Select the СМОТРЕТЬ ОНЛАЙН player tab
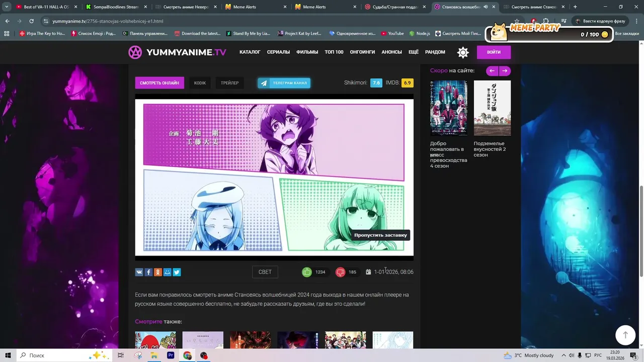This screenshot has width=644, height=362. pos(159,83)
